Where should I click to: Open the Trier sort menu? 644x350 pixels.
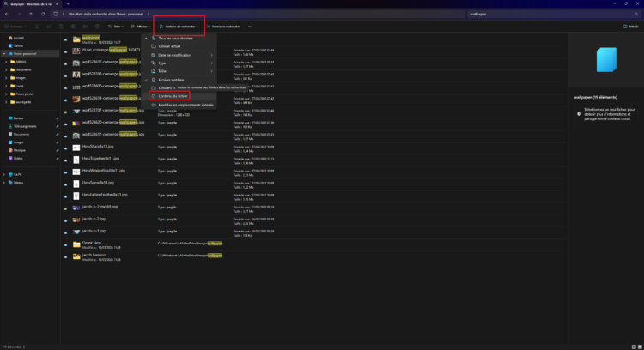point(116,27)
